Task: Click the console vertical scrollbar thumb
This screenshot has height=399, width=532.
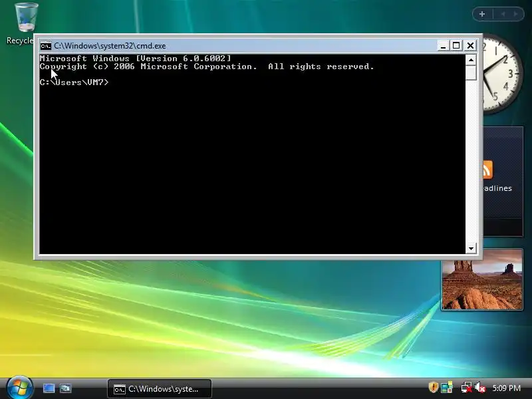Action: (x=471, y=73)
